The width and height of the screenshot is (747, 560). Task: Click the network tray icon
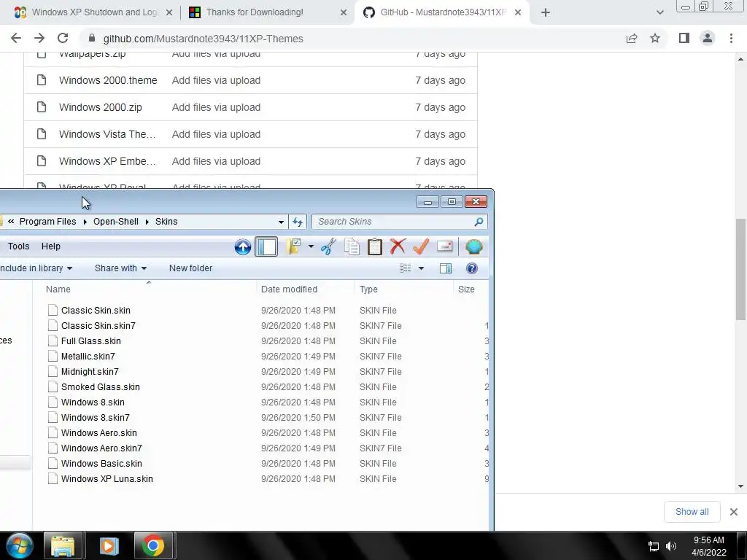click(653, 546)
